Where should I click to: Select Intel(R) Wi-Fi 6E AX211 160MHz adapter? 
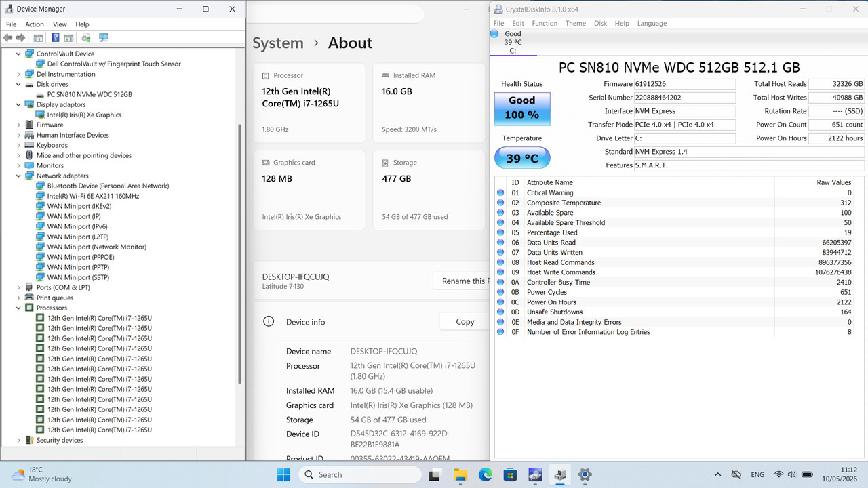(x=93, y=196)
